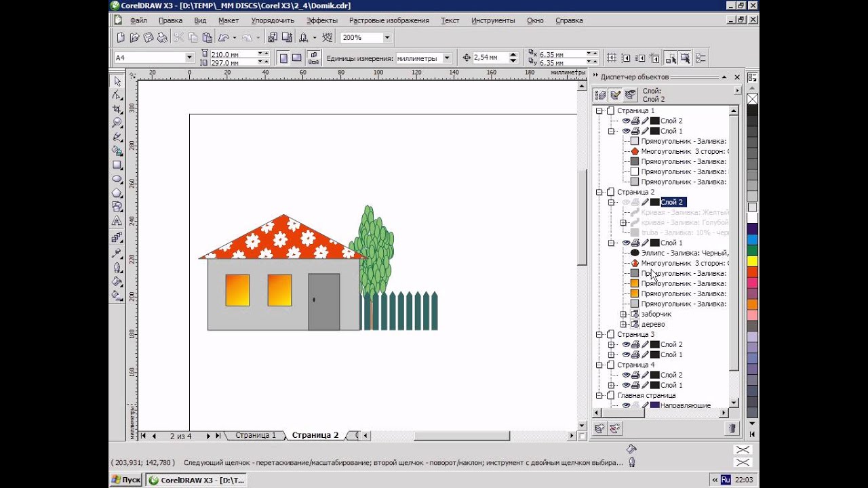This screenshot has width=868, height=488.
Task: Toggle printer icon of Страница 1 Слой 1
Action: (635, 131)
